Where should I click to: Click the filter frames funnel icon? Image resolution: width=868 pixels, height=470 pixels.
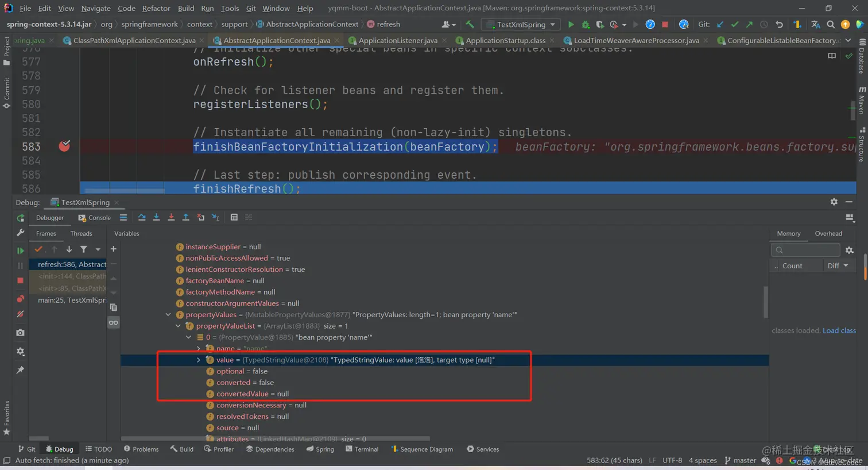[84, 249]
